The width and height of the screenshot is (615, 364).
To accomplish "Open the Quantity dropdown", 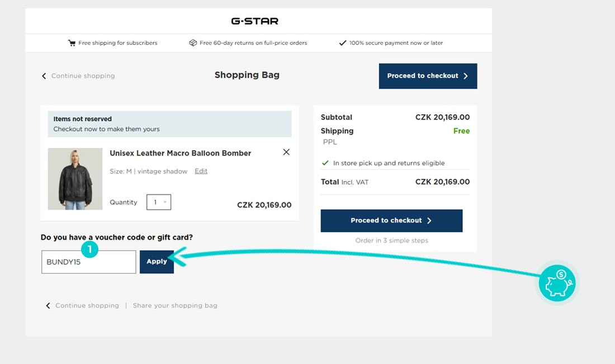I will point(159,202).
